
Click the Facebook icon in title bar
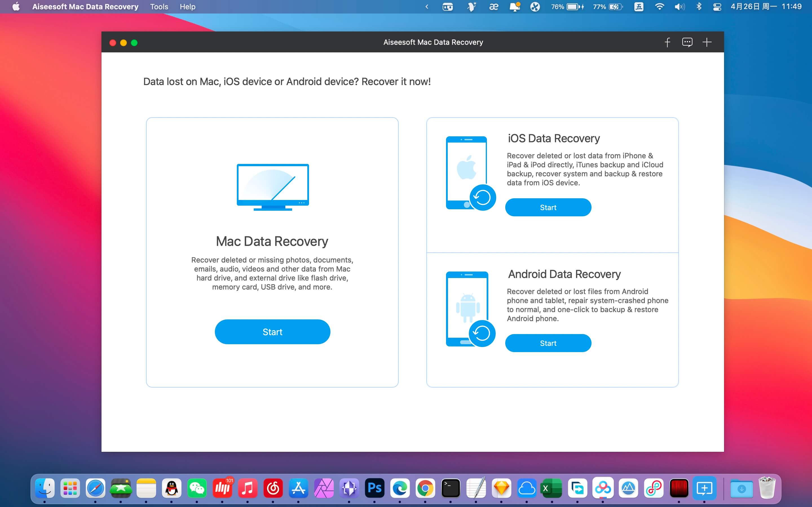tap(667, 42)
